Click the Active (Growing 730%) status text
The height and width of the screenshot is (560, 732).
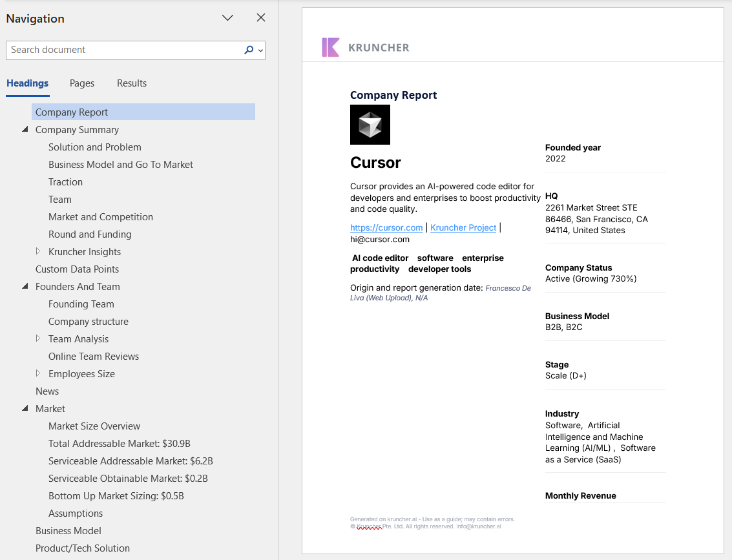coord(591,278)
